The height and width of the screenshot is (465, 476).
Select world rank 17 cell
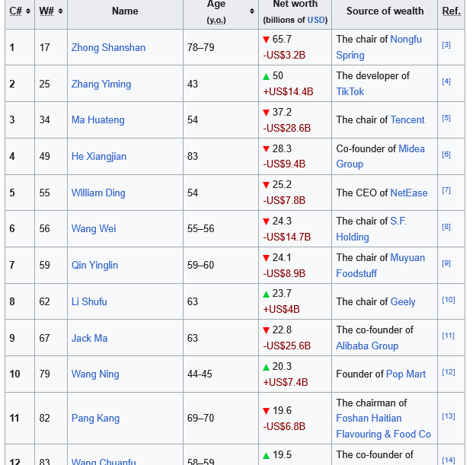(x=45, y=48)
